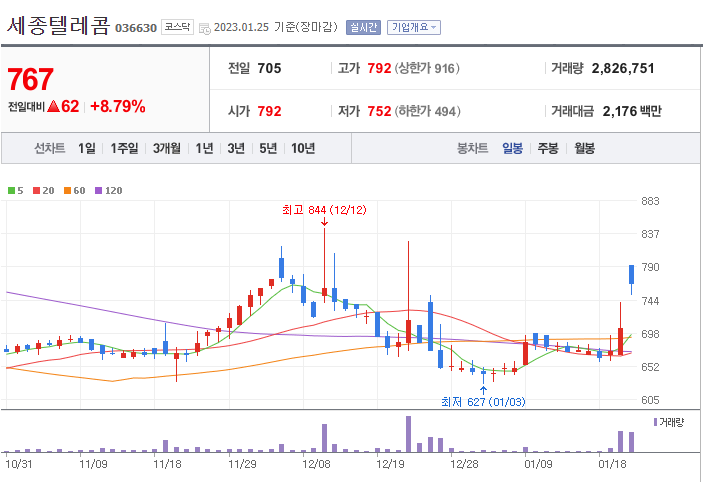Click the 10/31 date axis label

pyautogui.click(x=19, y=464)
